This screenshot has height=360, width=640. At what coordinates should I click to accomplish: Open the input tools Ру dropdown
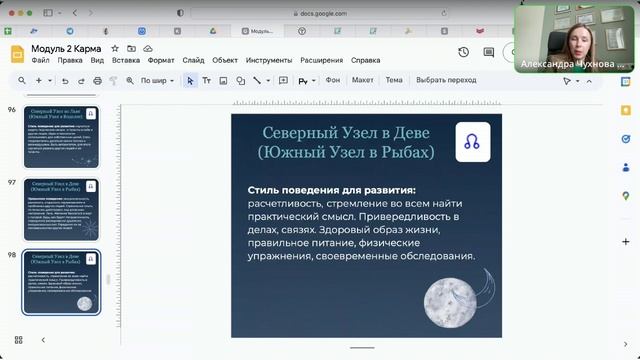point(307,81)
